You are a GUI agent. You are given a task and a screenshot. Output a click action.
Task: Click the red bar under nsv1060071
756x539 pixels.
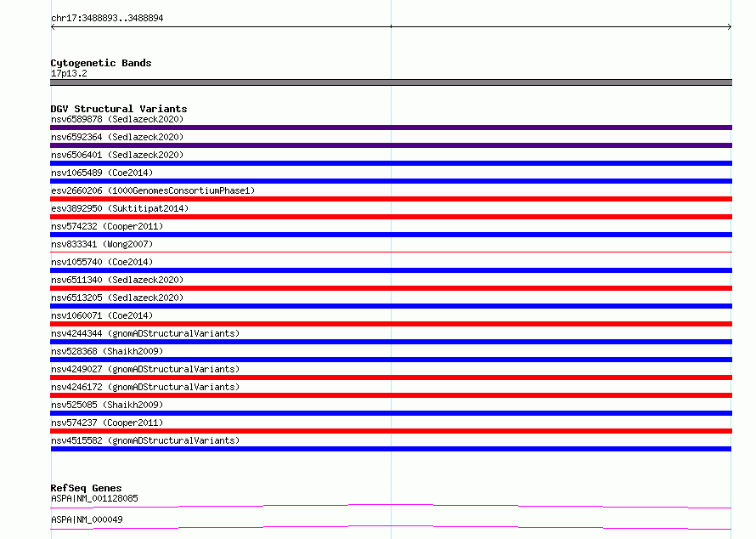(391, 324)
